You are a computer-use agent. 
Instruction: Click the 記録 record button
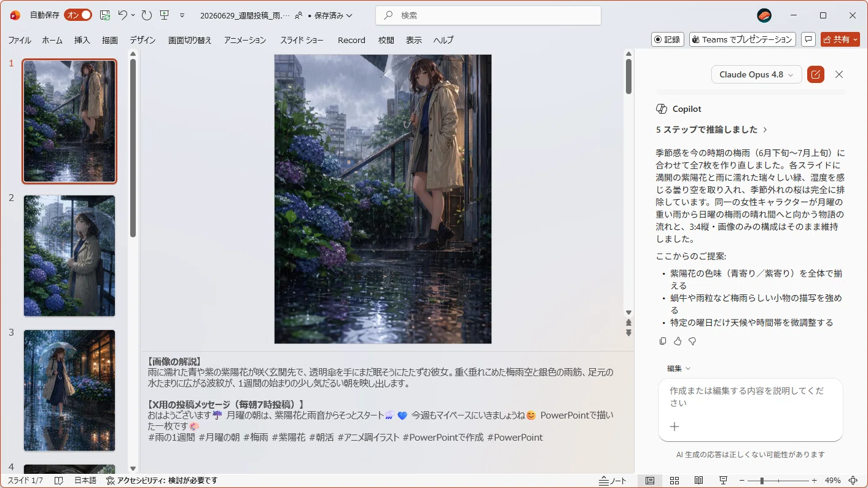tap(668, 39)
